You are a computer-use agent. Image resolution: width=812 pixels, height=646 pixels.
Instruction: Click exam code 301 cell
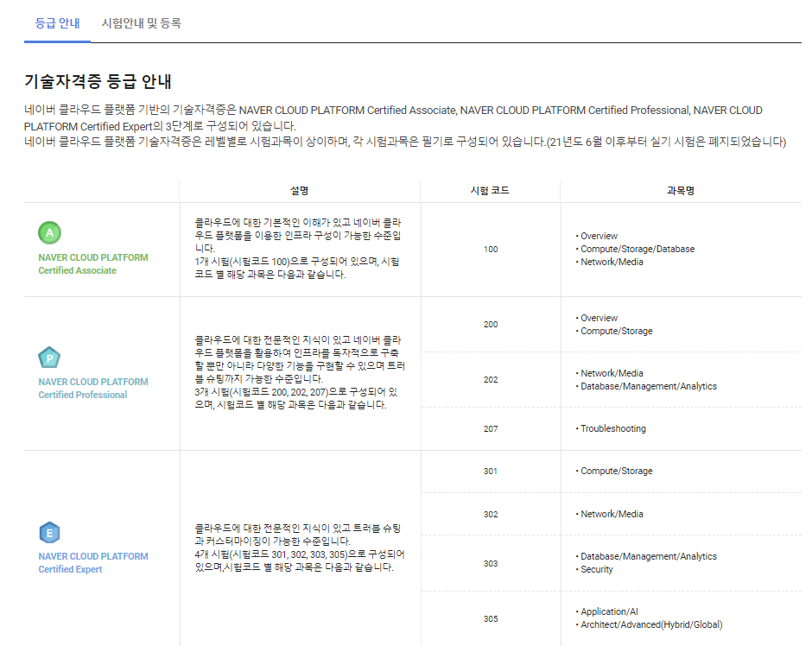tap(491, 471)
